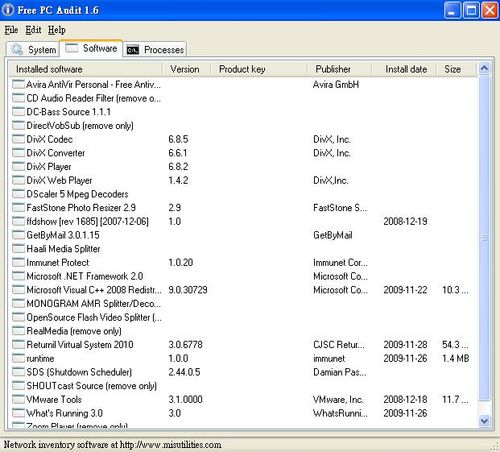The height and width of the screenshot is (452, 500).
Task: Click install date 2008-12-19 of ffdshow
Action: tap(405, 221)
